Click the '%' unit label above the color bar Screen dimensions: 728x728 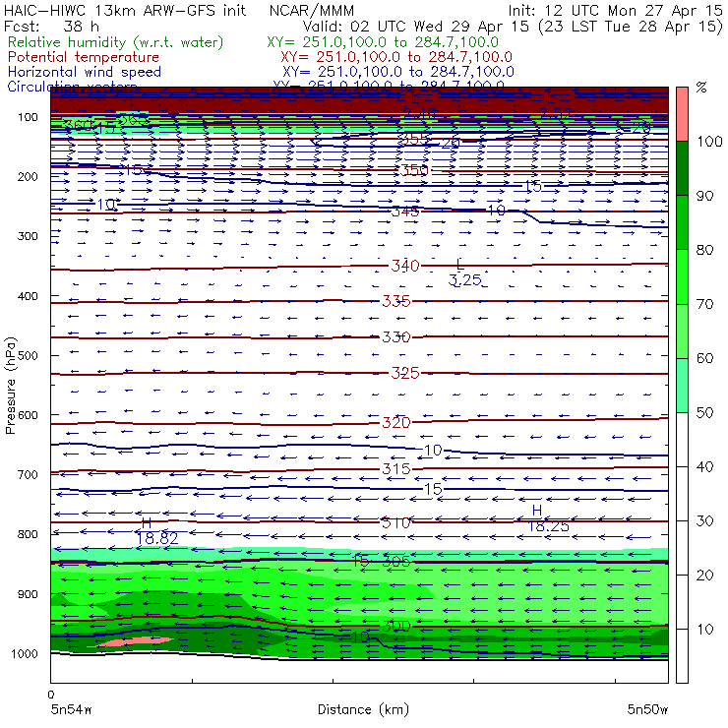click(701, 88)
